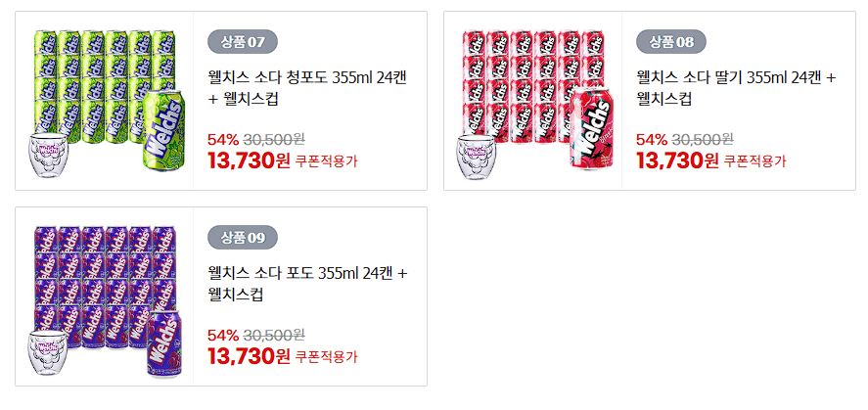Image resolution: width=868 pixels, height=410 pixels.
Task: Click the 상품 07 badge
Action: 243,41
